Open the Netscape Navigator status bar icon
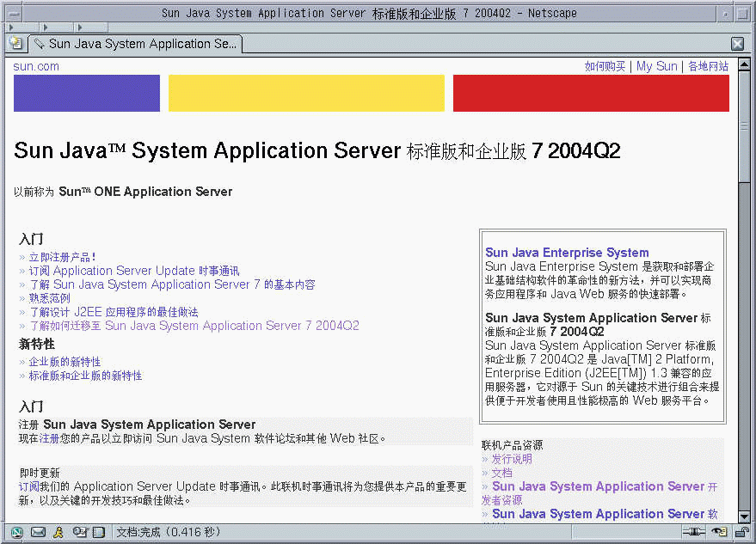Viewport: 756px width, 544px height. (17, 532)
